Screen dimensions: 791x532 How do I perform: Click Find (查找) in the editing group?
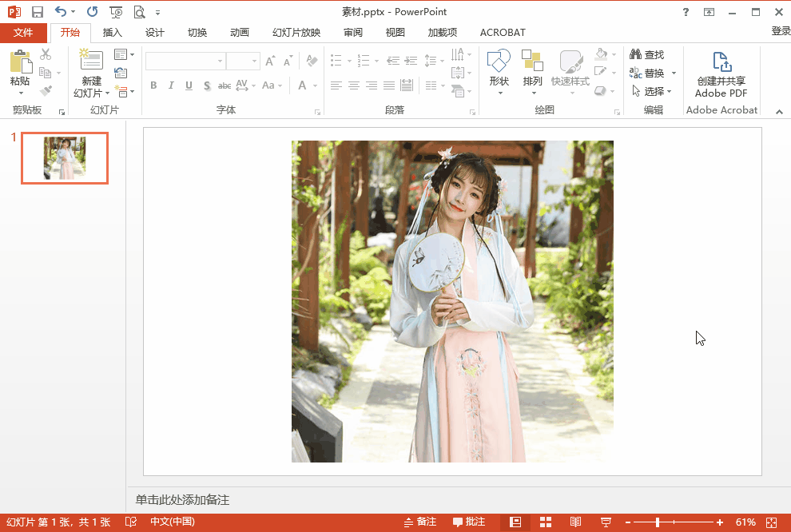(646, 54)
